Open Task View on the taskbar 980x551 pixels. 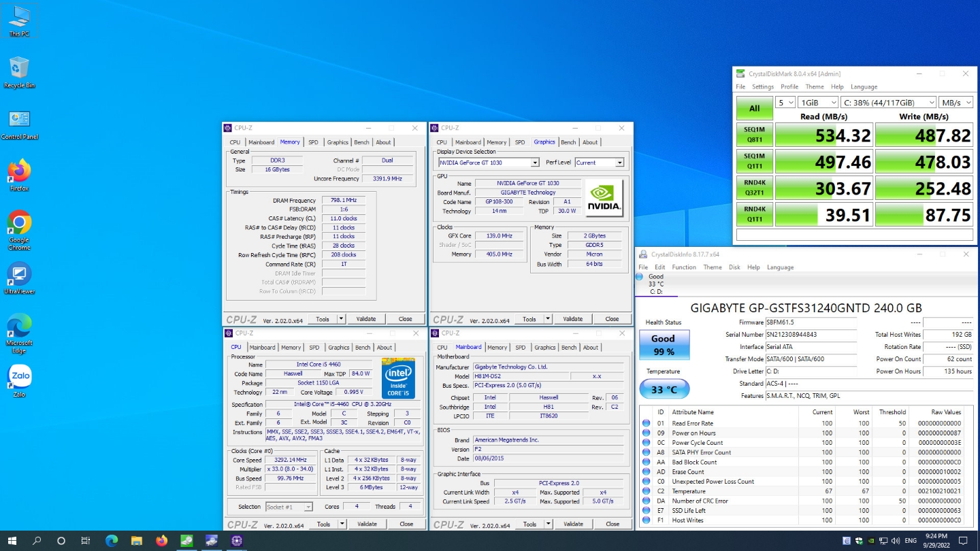86,541
